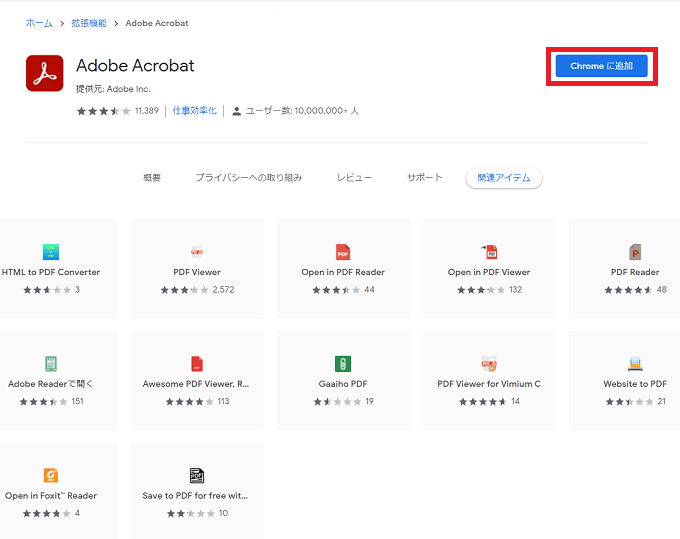Screen dimensions: 680x539
Task: Click the PDF Viewer card title
Action: pos(197,272)
